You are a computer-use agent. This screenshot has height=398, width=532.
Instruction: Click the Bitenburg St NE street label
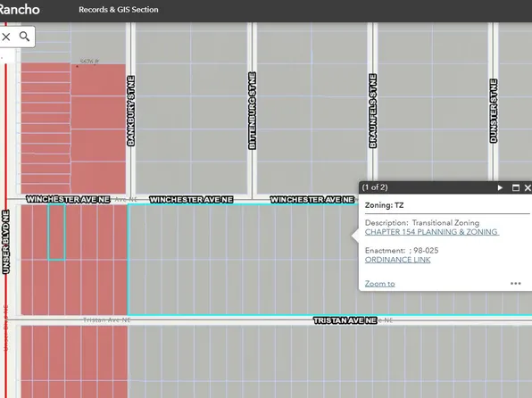pos(252,111)
